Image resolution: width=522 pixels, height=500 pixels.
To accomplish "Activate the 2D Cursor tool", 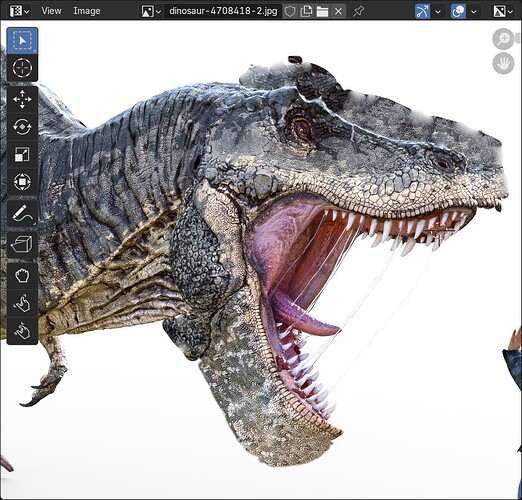I will click(22, 68).
